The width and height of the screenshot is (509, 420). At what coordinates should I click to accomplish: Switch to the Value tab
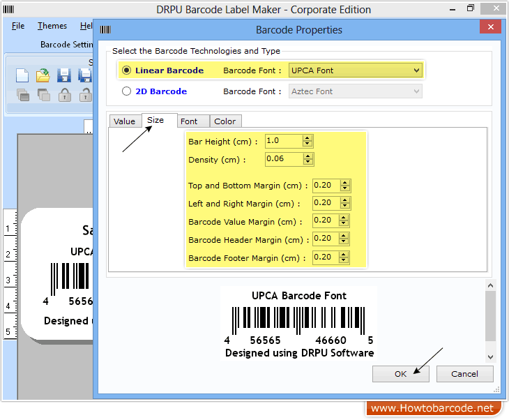(x=125, y=121)
